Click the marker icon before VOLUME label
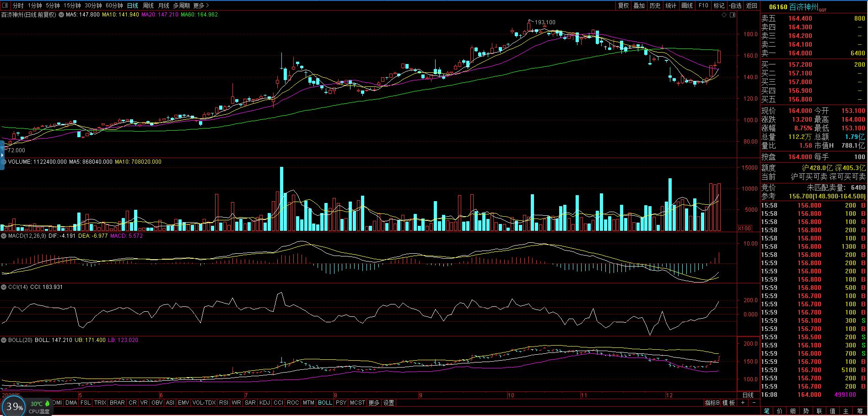 (x=4, y=162)
